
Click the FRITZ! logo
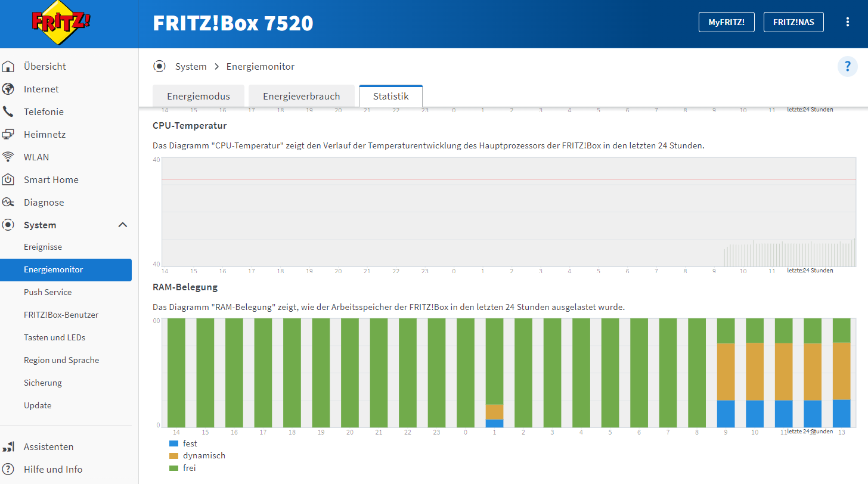[x=62, y=23]
